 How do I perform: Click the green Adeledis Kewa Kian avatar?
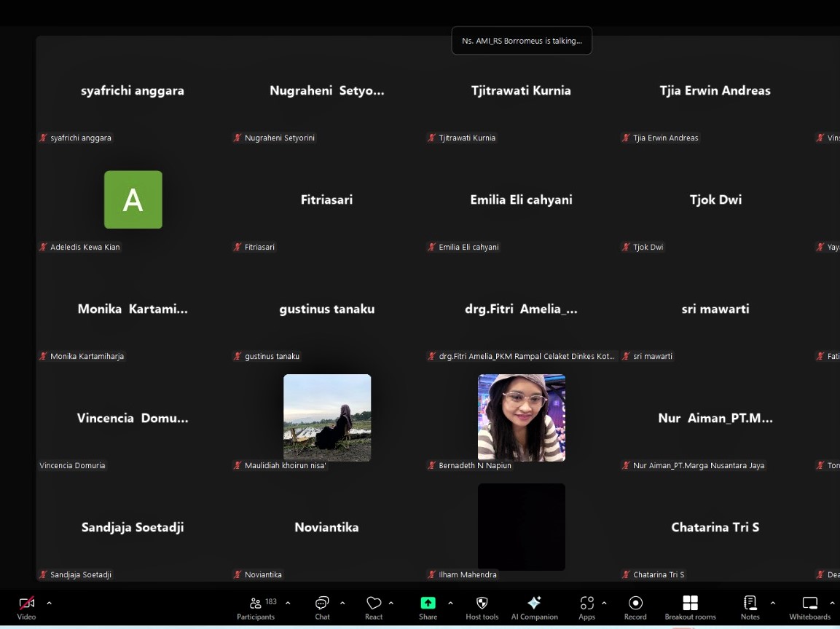pyautogui.click(x=133, y=199)
